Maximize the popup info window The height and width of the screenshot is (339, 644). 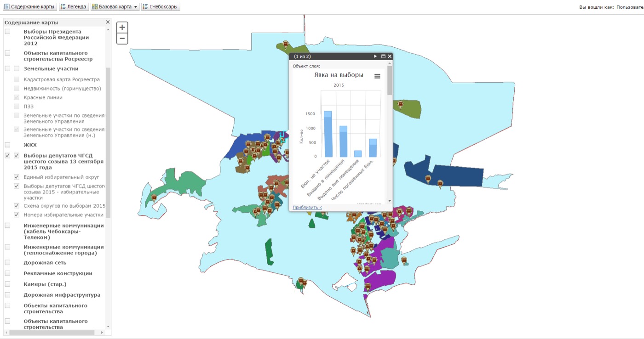pos(383,56)
